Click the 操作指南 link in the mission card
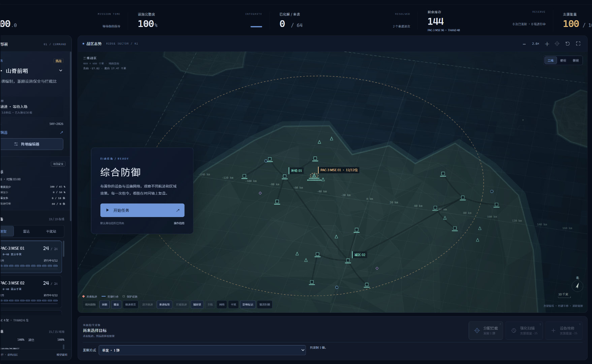592x364 pixels. point(179,223)
